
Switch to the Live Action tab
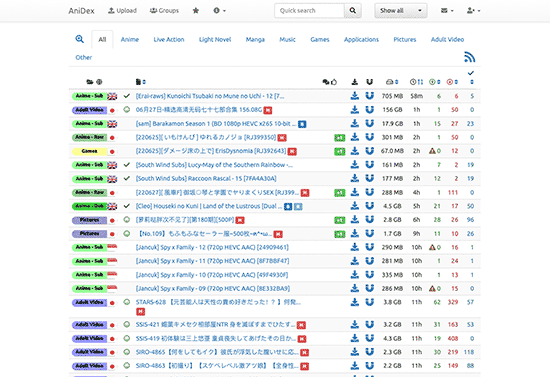click(169, 39)
